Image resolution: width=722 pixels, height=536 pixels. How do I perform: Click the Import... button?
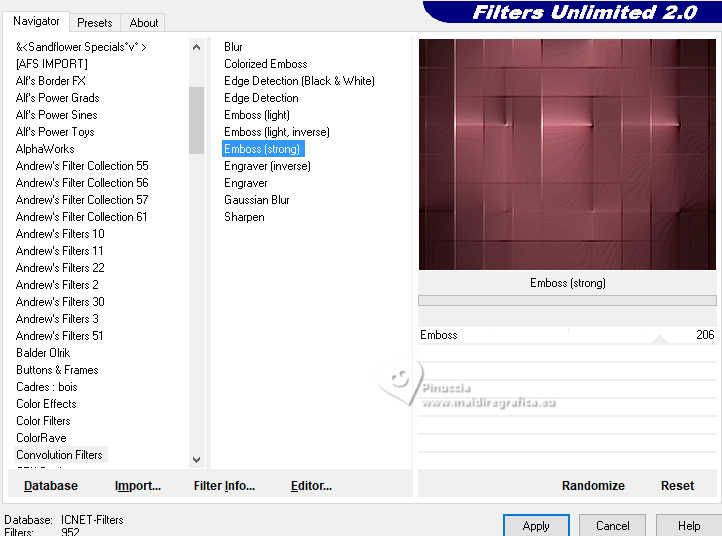click(138, 486)
